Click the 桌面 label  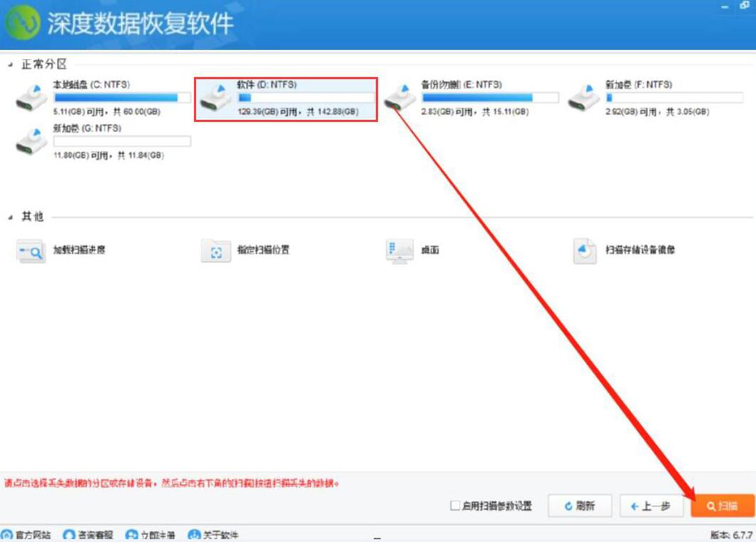(430, 250)
